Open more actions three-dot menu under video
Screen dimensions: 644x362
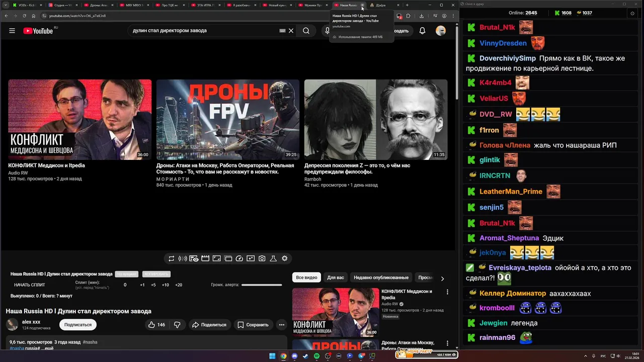pos(282,325)
